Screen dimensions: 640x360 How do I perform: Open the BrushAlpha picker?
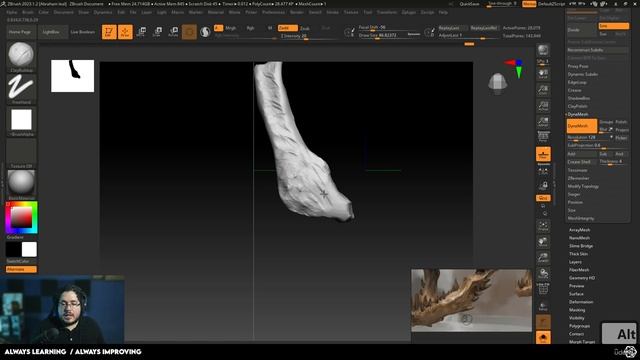pos(21,121)
